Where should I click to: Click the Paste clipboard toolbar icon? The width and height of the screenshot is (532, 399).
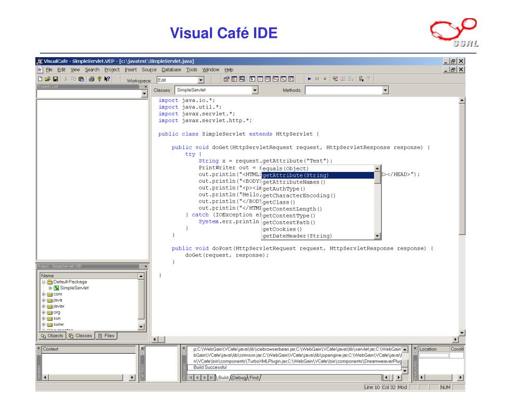click(x=81, y=79)
